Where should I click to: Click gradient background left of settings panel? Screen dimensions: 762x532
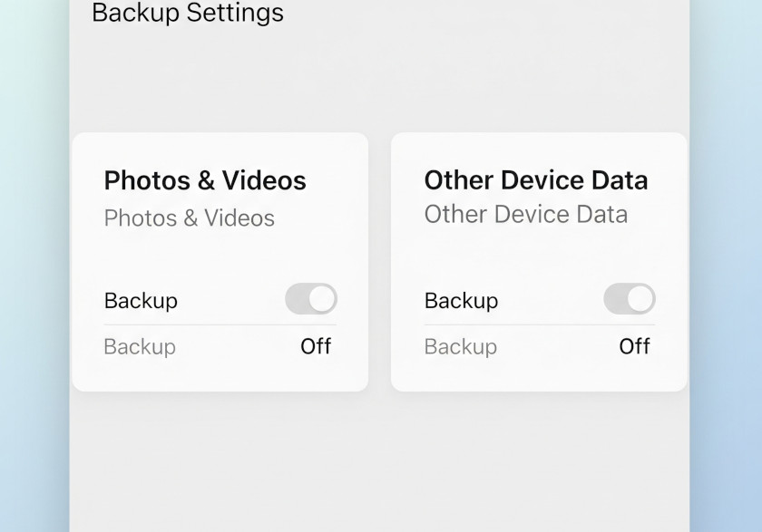(x=34, y=272)
